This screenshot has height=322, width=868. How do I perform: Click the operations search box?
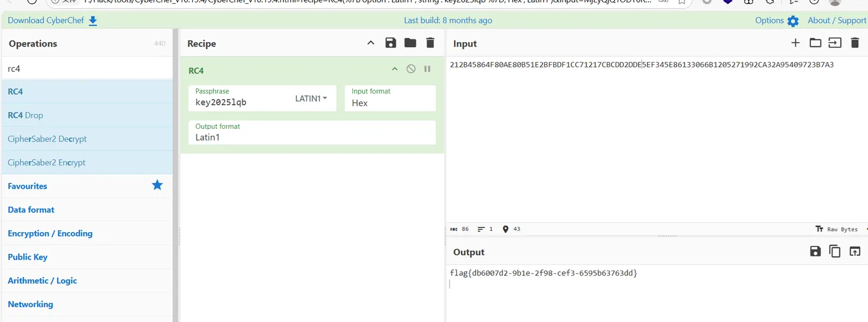(86, 69)
